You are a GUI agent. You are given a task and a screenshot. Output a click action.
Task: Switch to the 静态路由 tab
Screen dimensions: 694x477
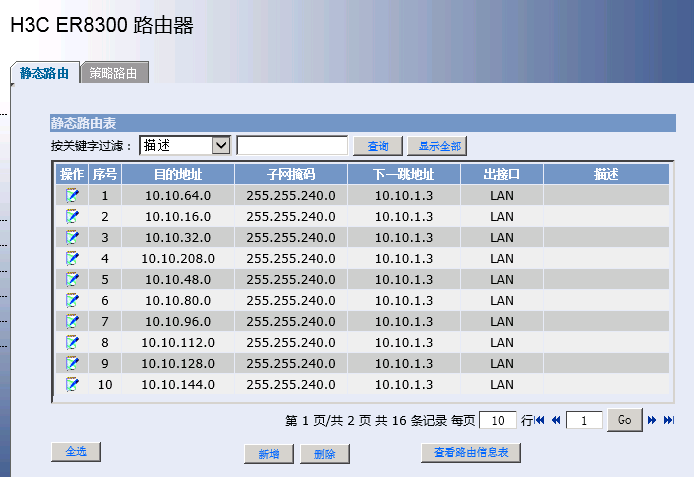[45, 73]
